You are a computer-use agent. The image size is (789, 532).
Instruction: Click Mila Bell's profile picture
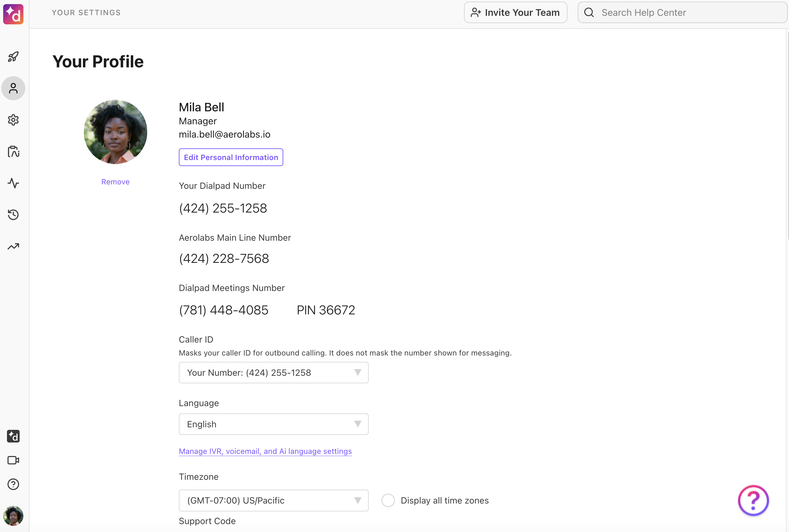(x=116, y=132)
